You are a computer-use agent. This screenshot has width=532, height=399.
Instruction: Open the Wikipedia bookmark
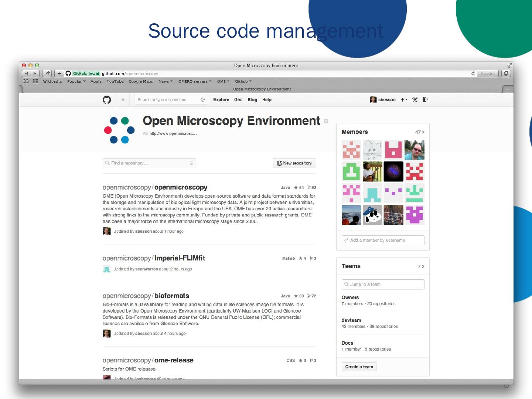52,81
